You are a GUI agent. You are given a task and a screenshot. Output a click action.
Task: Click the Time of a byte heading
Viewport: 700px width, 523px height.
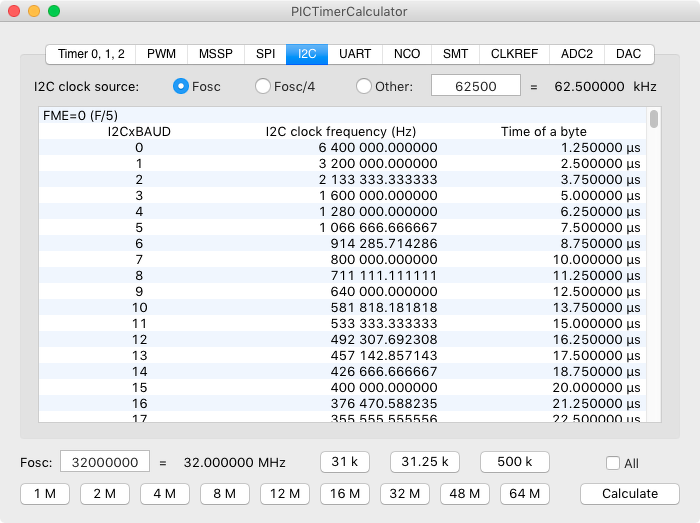[x=544, y=132]
